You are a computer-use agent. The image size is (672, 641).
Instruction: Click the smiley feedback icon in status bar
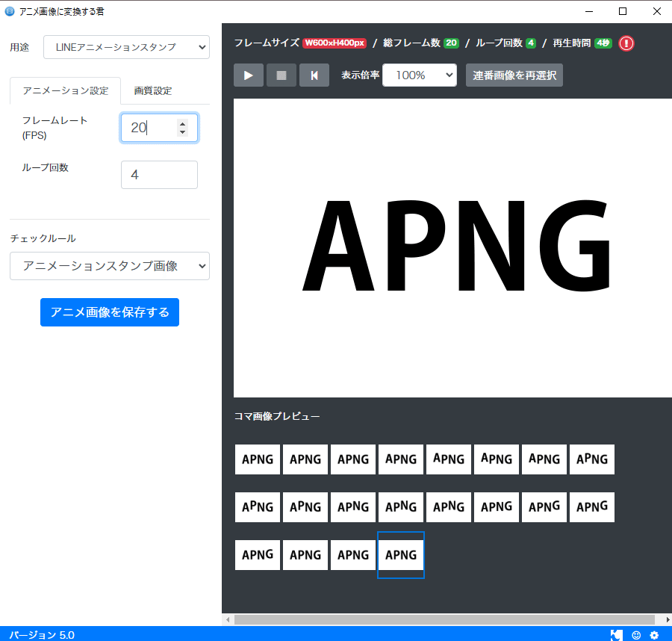(636, 634)
